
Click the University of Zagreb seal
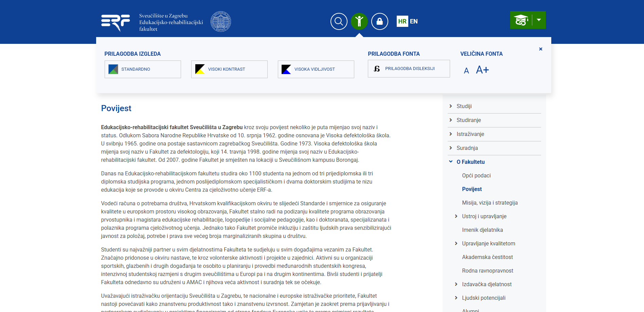[x=221, y=21]
